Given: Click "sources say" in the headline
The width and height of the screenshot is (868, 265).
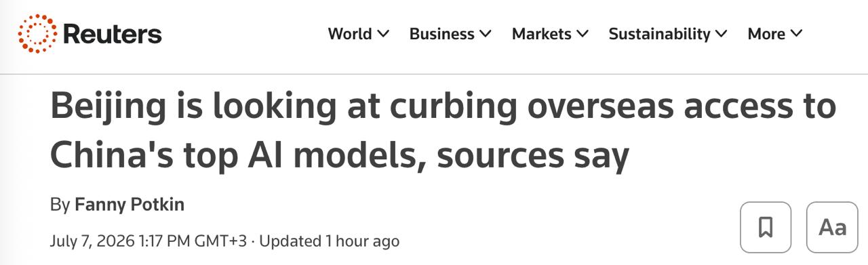Looking at the screenshot, I should (534, 155).
